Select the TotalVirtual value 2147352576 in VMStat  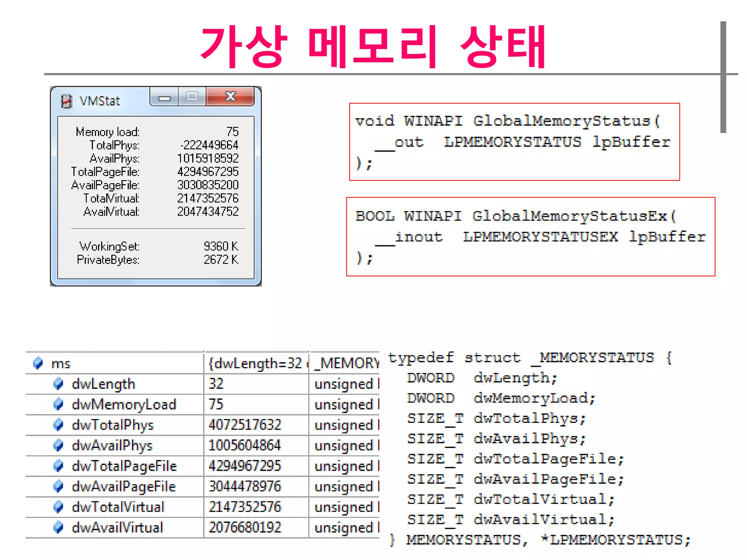208,198
